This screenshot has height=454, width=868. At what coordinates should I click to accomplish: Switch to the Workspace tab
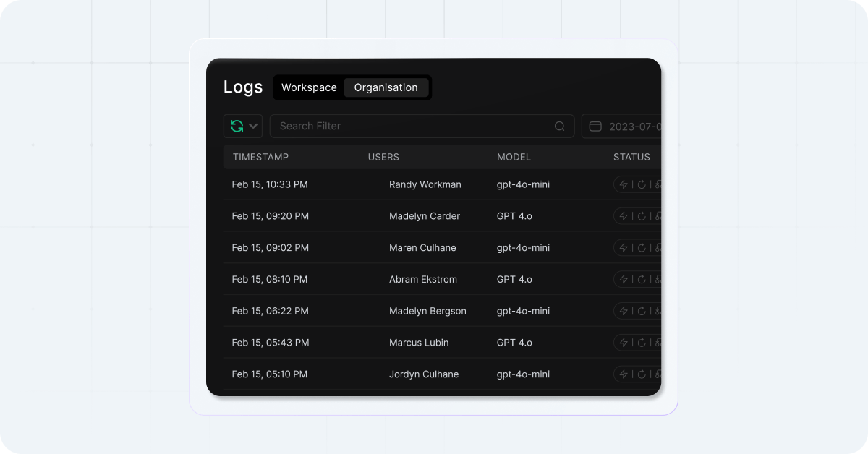tap(308, 87)
